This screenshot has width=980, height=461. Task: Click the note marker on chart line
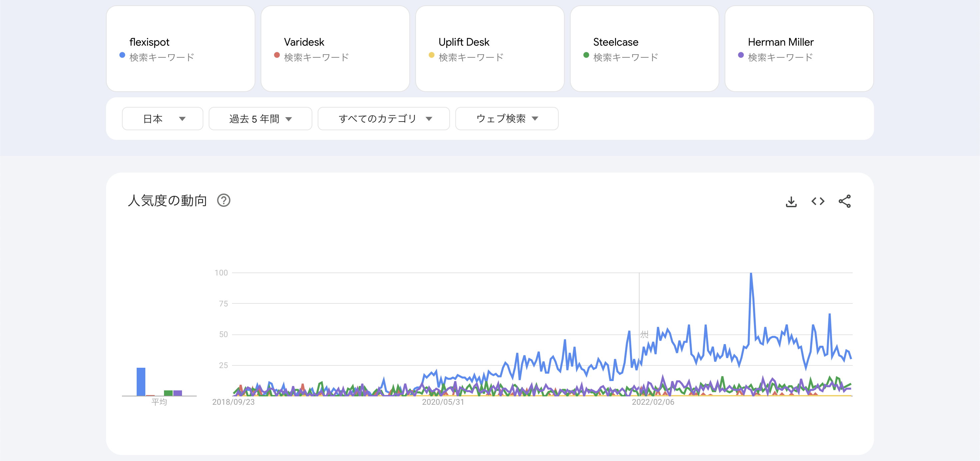click(x=644, y=334)
